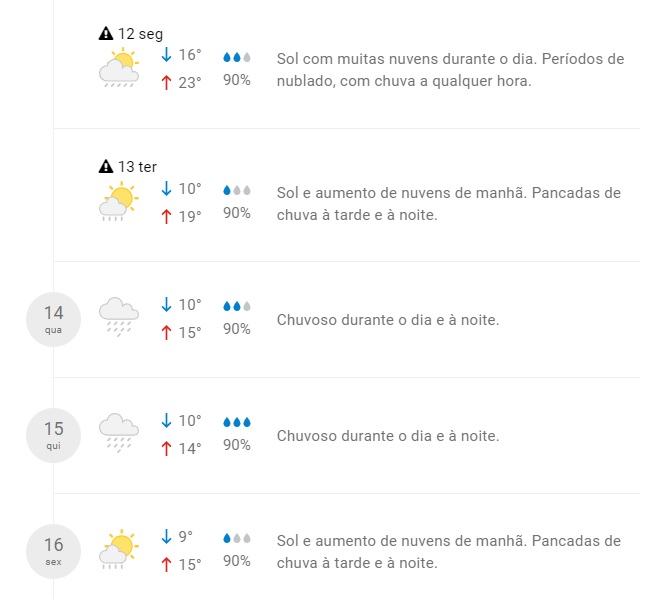The image size is (664, 599).
Task: Open the forecast text for 12 seg
Action: pyautogui.click(x=449, y=70)
